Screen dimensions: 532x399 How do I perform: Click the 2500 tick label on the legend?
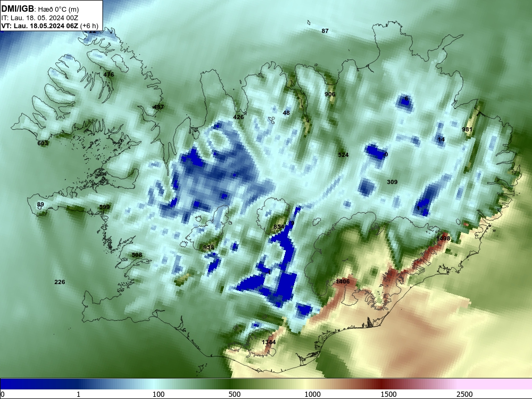(x=464, y=394)
